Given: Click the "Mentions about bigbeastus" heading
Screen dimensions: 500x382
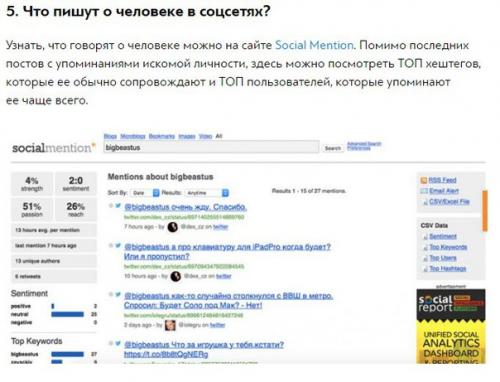Looking at the screenshot, I should coord(160,177).
